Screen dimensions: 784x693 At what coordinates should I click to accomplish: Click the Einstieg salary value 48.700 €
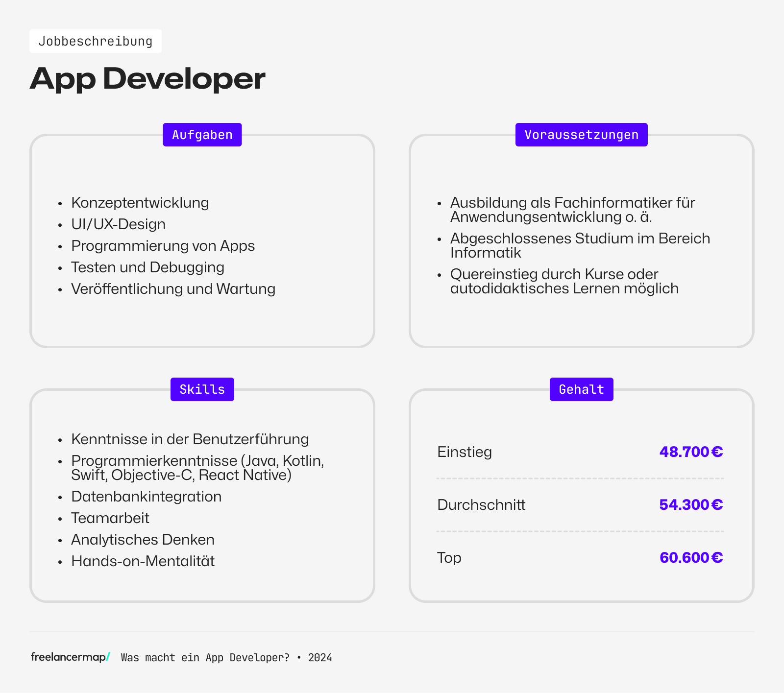pos(691,452)
